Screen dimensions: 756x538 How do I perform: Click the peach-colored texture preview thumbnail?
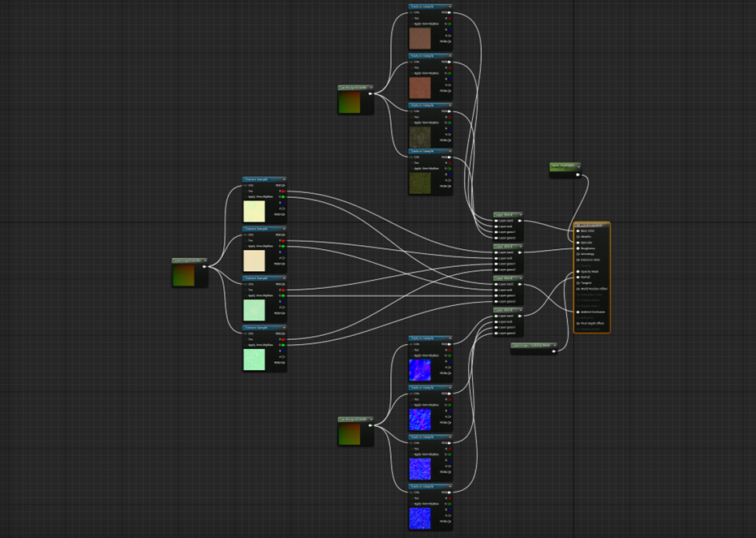click(254, 260)
